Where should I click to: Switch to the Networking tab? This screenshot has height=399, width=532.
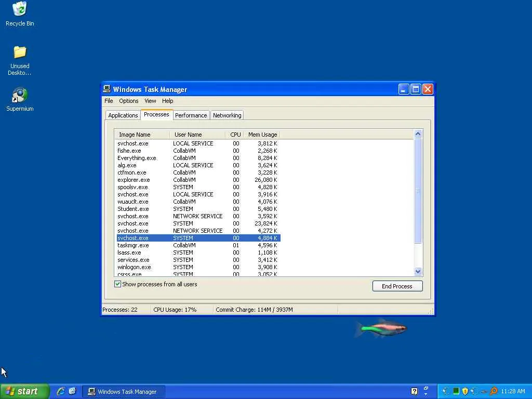click(x=227, y=115)
